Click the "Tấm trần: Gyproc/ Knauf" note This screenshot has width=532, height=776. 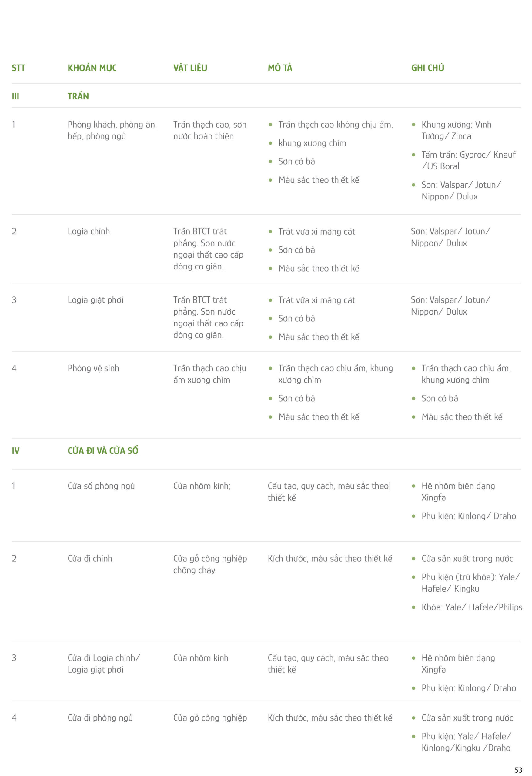[x=468, y=155]
